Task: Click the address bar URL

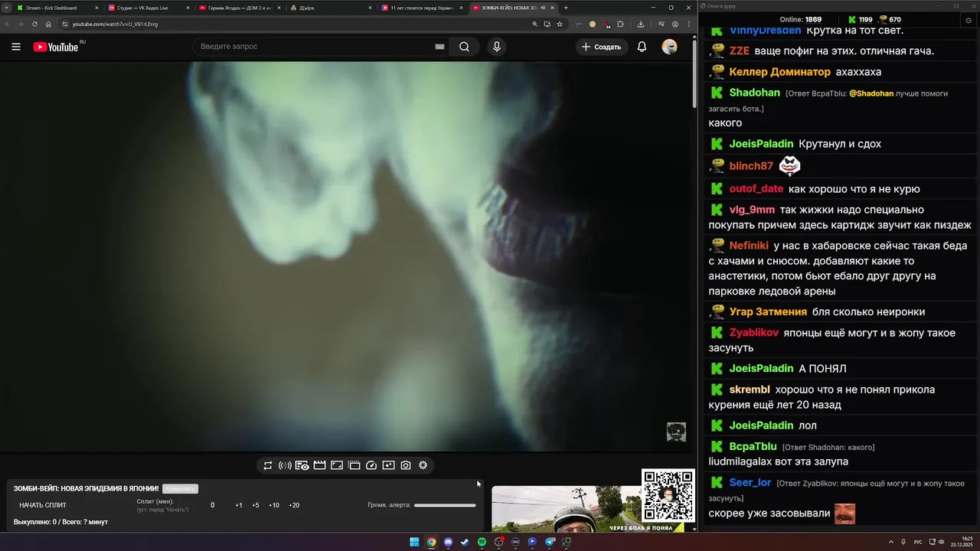Action: click(x=115, y=24)
